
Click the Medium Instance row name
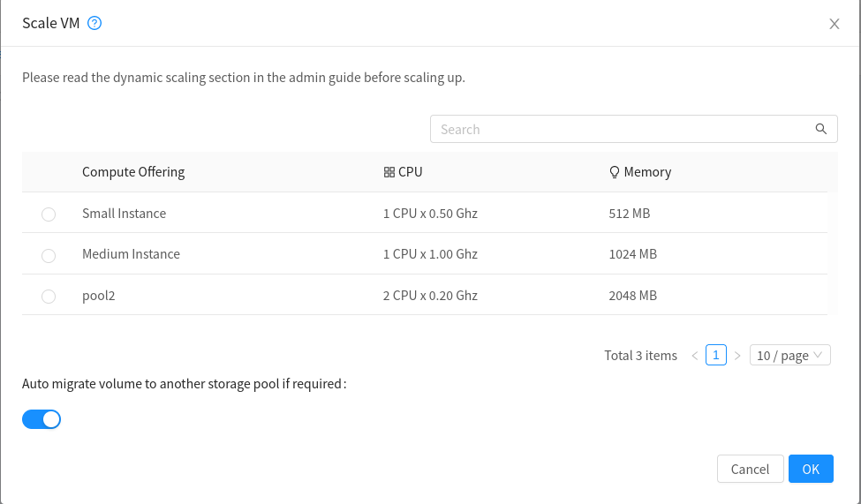point(131,254)
